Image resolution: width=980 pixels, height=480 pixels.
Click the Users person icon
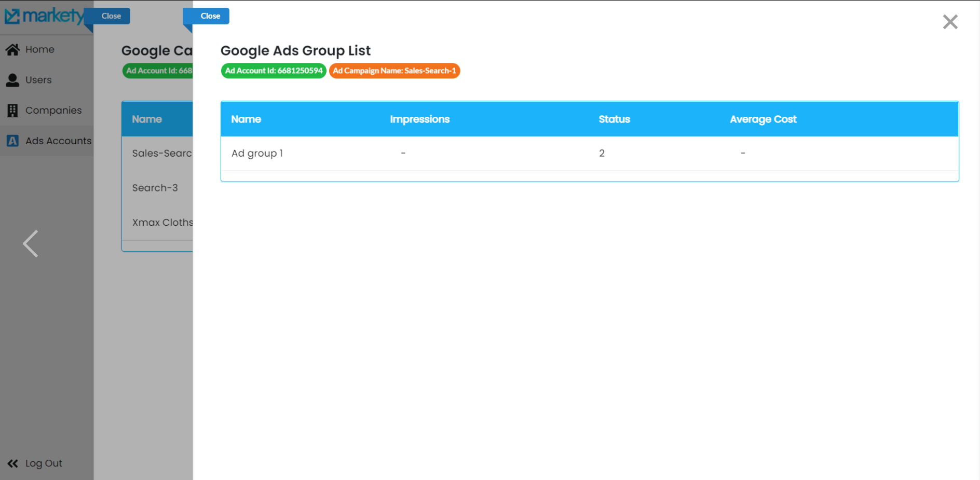pos(12,80)
